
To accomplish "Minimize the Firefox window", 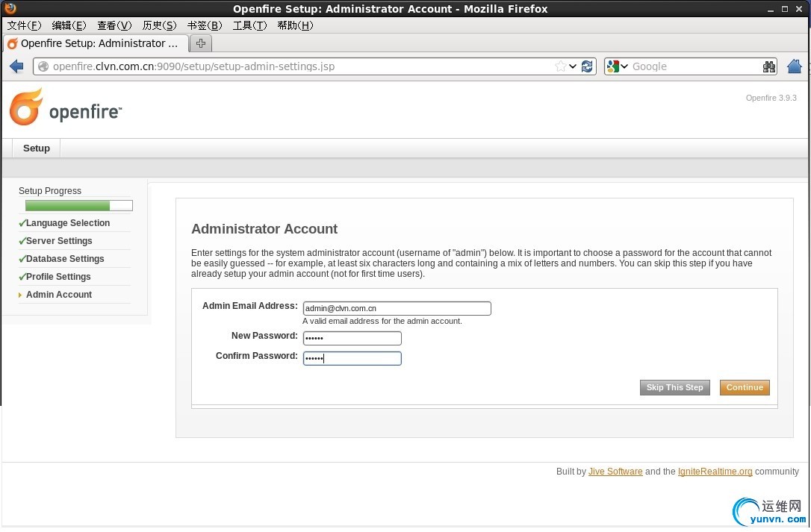I will click(x=770, y=9).
